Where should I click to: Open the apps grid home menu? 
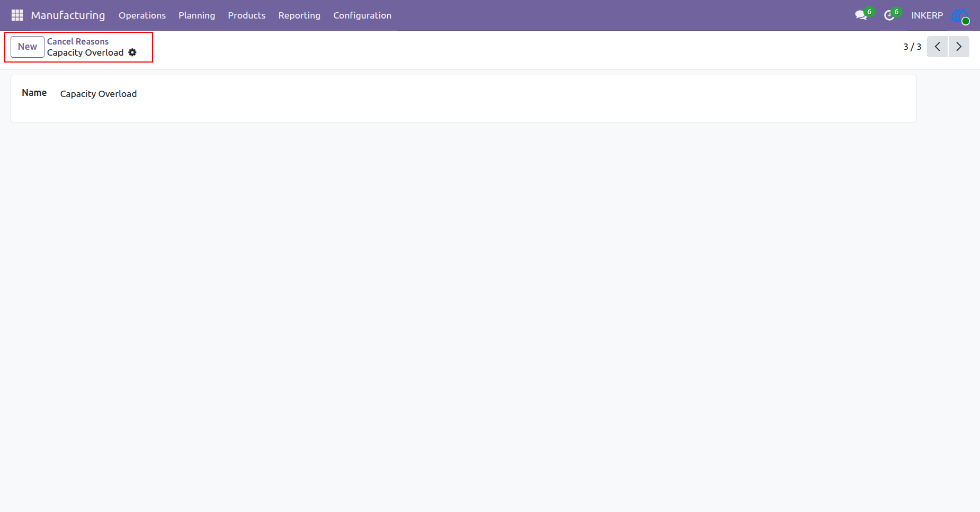(17, 15)
